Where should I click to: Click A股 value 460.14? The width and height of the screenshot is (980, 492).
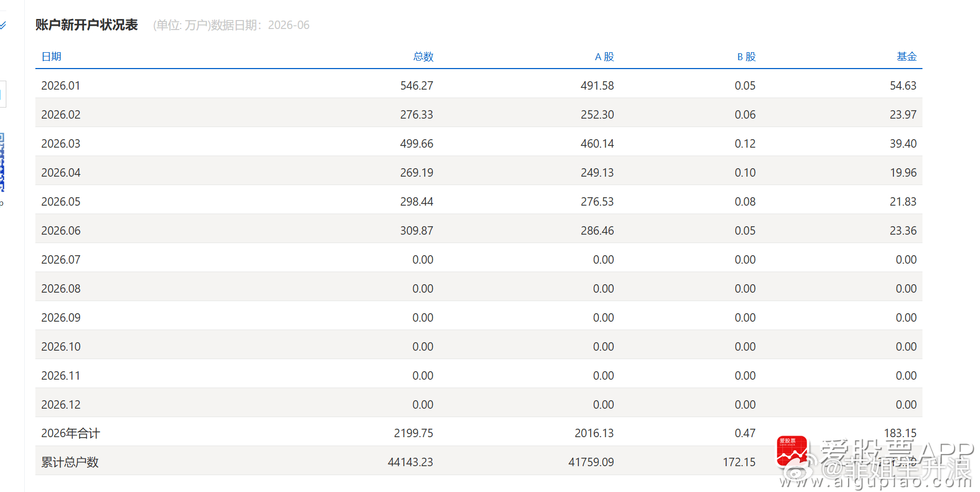click(597, 143)
